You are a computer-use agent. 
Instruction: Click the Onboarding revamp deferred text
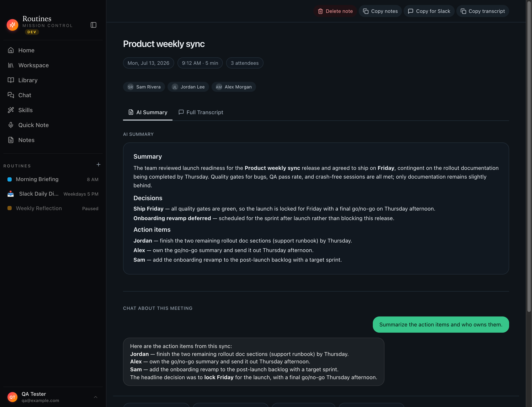(172, 218)
